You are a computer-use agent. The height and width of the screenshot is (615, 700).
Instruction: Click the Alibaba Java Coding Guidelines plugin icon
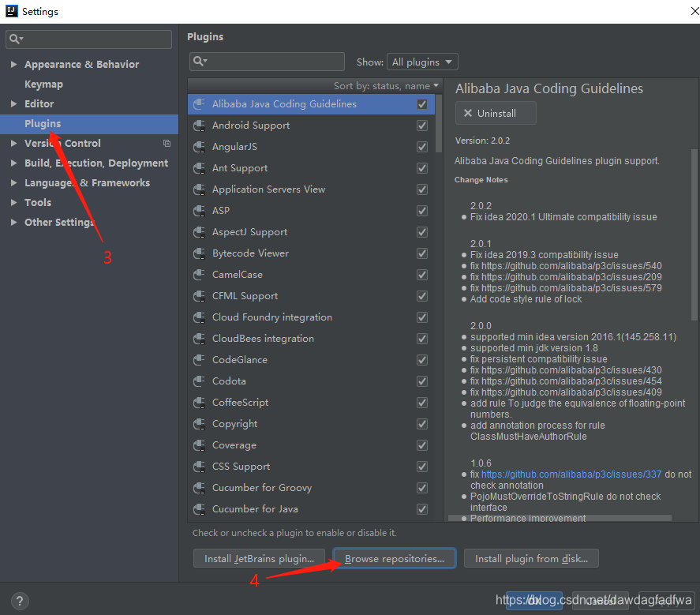point(199,104)
